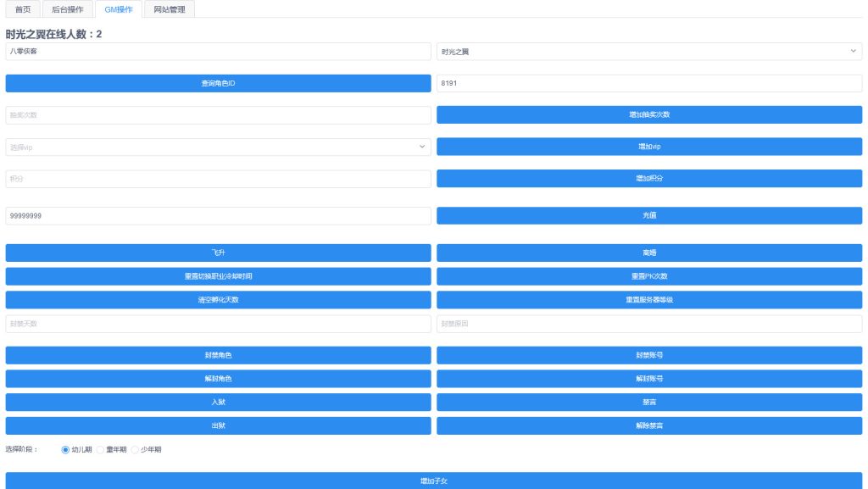Click the 查询角色ID button
This screenshot has height=489, width=868.
click(x=218, y=83)
